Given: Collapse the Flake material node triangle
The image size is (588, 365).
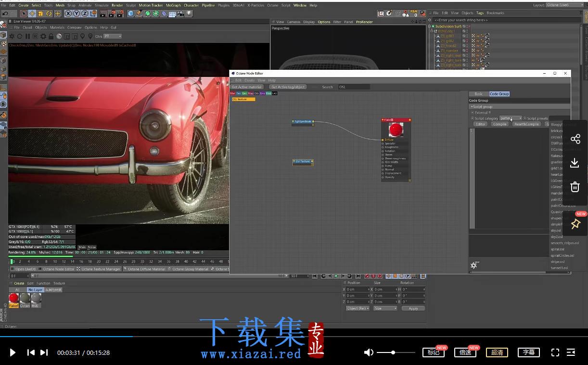Looking at the screenshot, I should [383, 120].
